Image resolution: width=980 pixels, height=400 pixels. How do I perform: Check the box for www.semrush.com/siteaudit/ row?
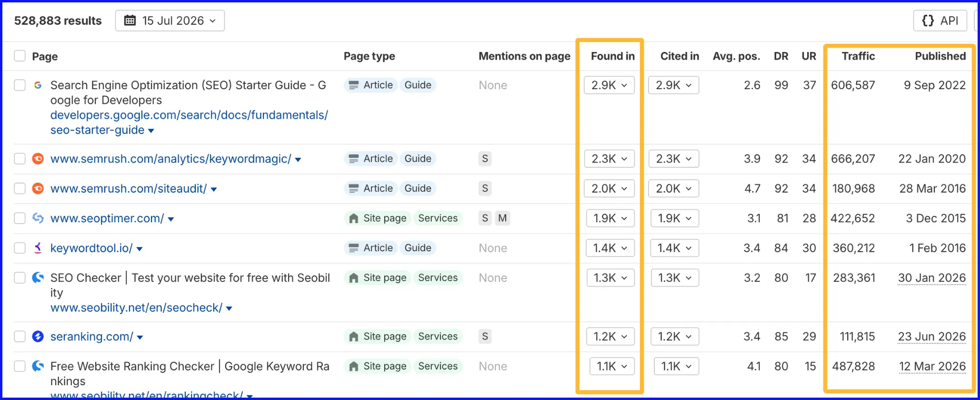click(20, 188)
